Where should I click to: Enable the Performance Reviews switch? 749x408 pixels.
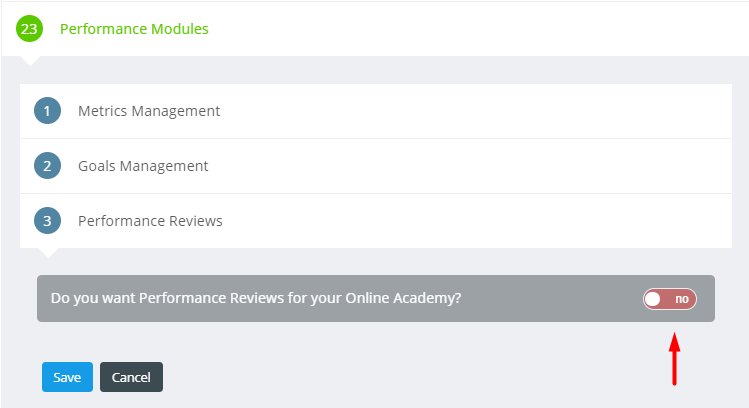coord(670,299)
